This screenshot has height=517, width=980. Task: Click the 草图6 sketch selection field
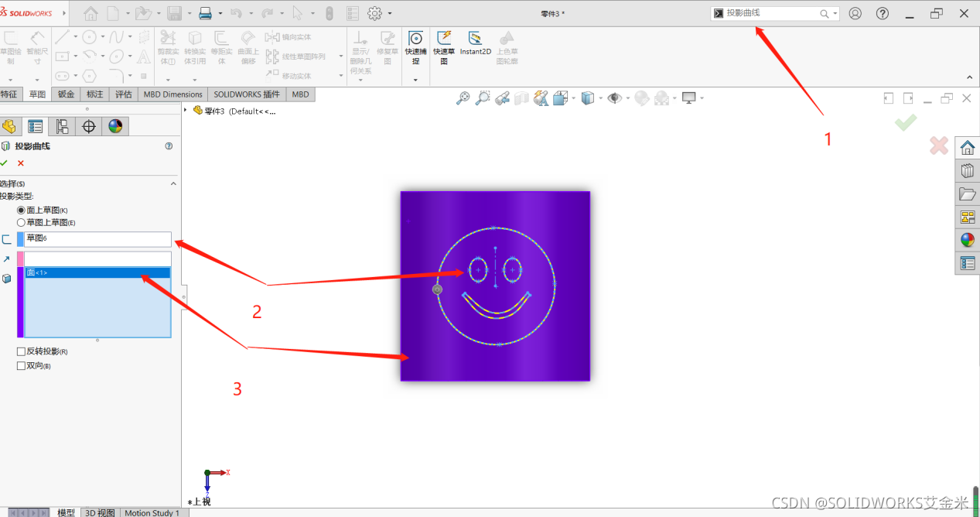(97, 238)
